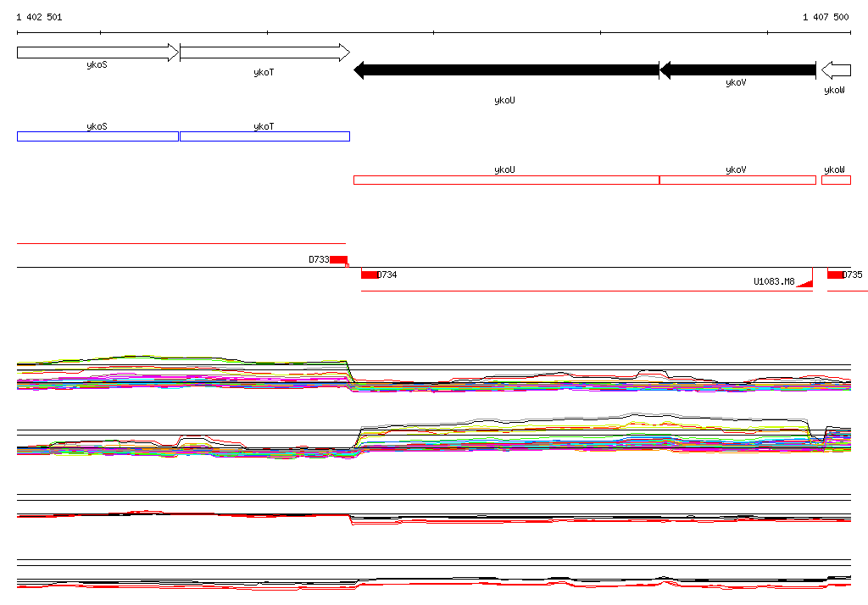The width and height of the screenshot is (868, 605).
Task: Select the red ykoV segment box
Action: pyautogui.click(x=737, y=180)
